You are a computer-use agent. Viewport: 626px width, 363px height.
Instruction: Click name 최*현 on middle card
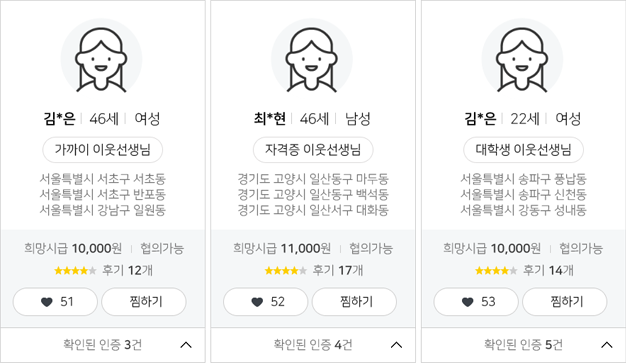(270, 118)
